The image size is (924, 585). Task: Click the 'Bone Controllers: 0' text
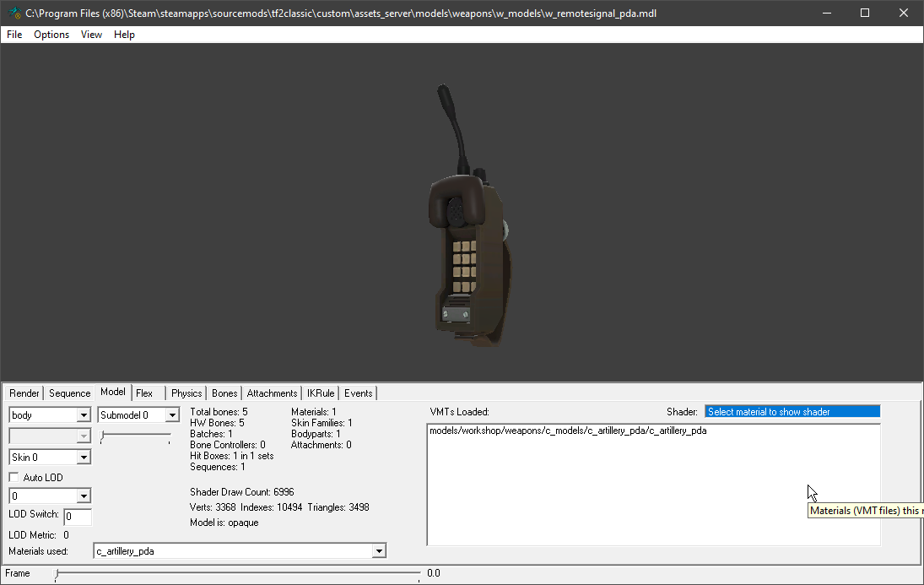point(228,445)
